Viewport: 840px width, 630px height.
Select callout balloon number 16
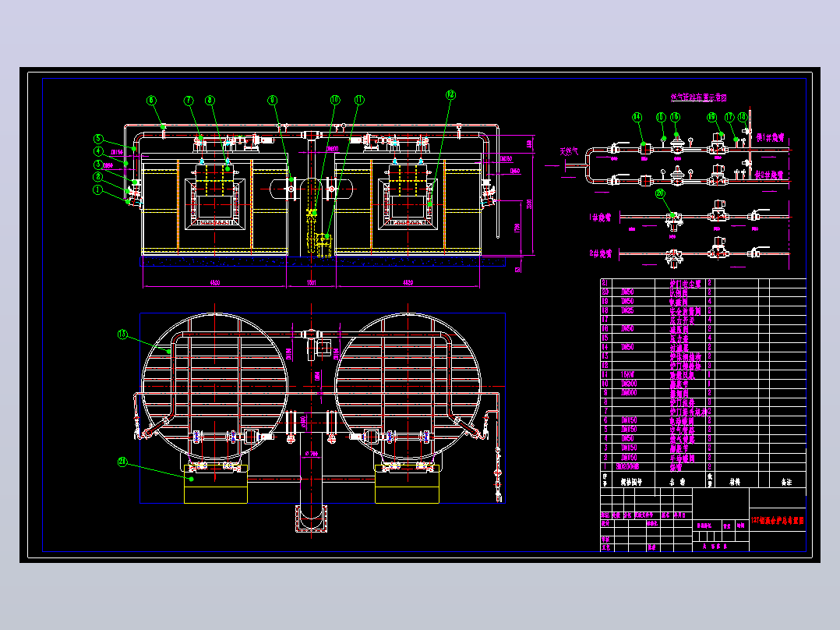pyautogui.click(x=675, y=117)
